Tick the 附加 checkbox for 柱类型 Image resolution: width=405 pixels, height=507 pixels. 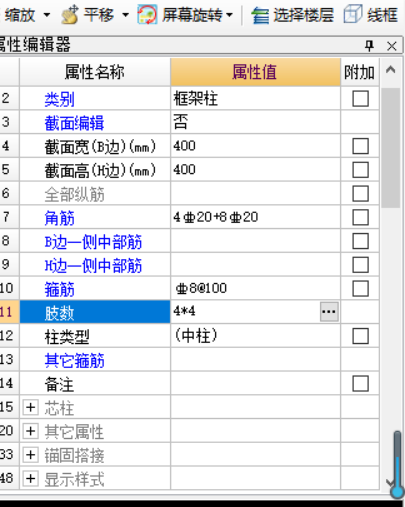(x=360, y=336)
